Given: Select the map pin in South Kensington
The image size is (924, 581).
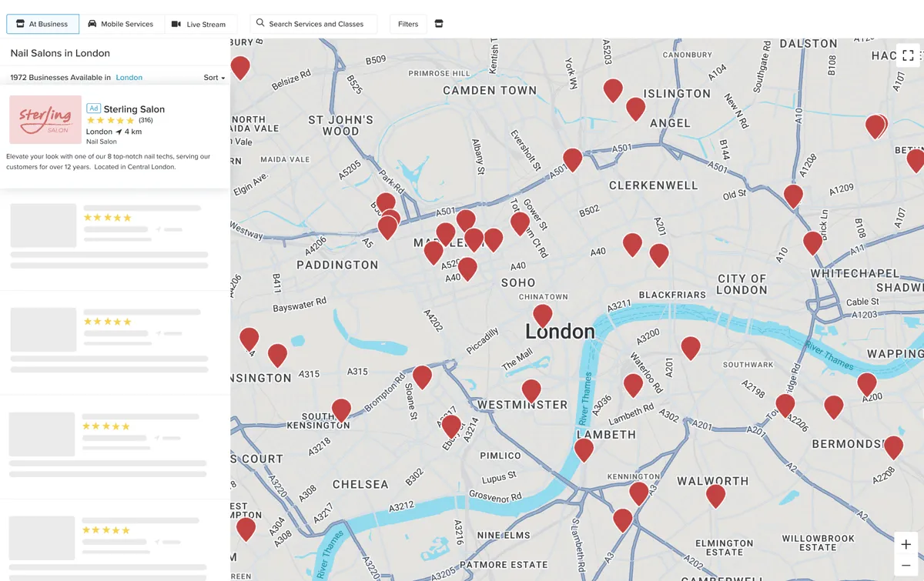Looking at the screenshot, I should (x=341, y=411).
